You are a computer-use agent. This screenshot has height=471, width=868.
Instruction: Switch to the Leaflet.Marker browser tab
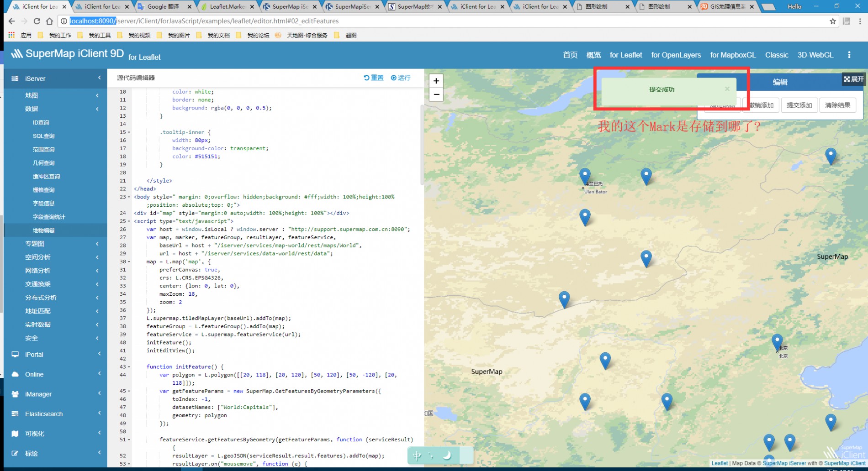[x=228, y=6]
